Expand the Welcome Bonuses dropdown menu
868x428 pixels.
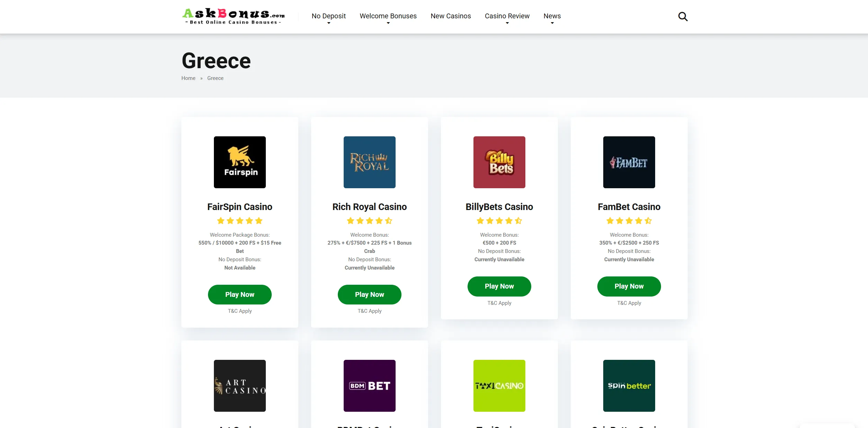click(388, 16)
